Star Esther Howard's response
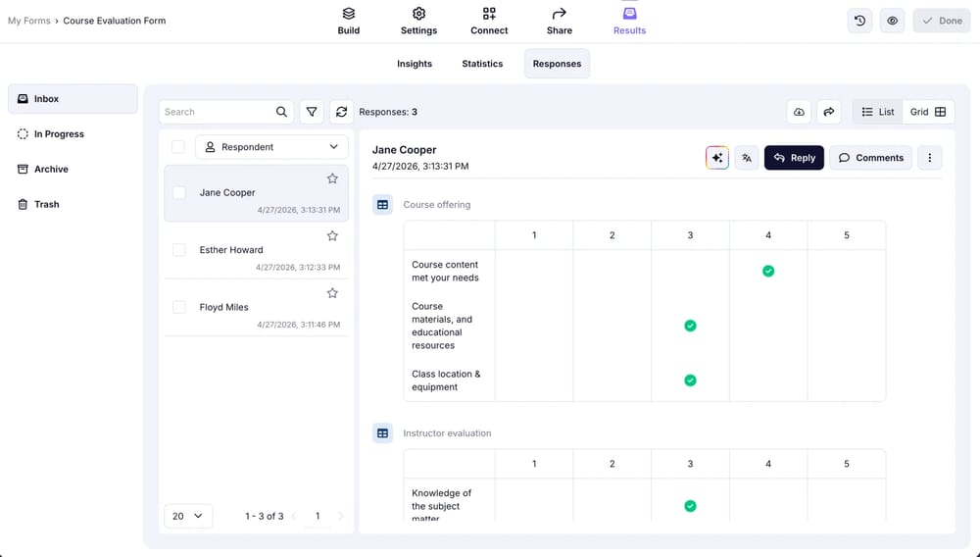Image resolution: width=980 pixels, height=557 pixels. [332, 235]
